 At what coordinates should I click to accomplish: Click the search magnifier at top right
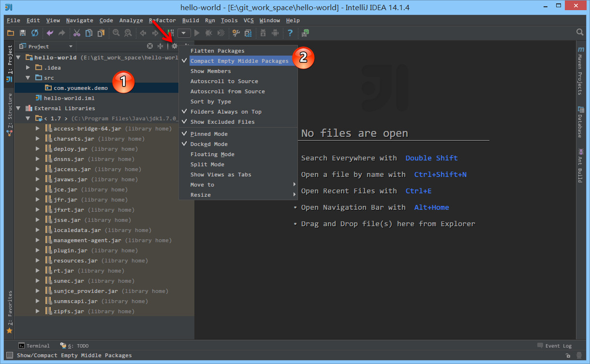click(580, 32)
